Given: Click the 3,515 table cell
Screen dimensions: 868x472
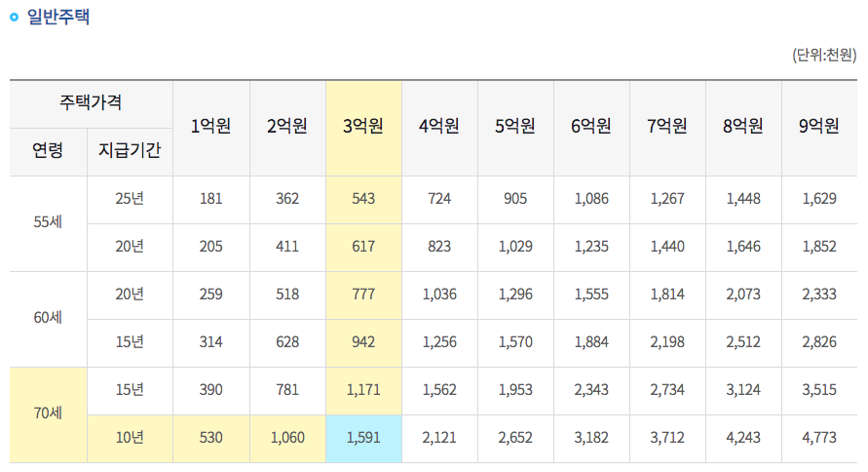Looking at the screenshot, I should point(819,390).
